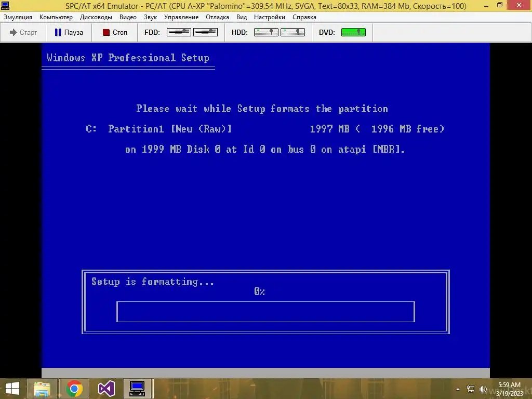Image resolution: width=532 pixels, height=399 pixels.
Task: Click the green DVD drive icon
Action: pyautogui.click(x=353, y=32)
